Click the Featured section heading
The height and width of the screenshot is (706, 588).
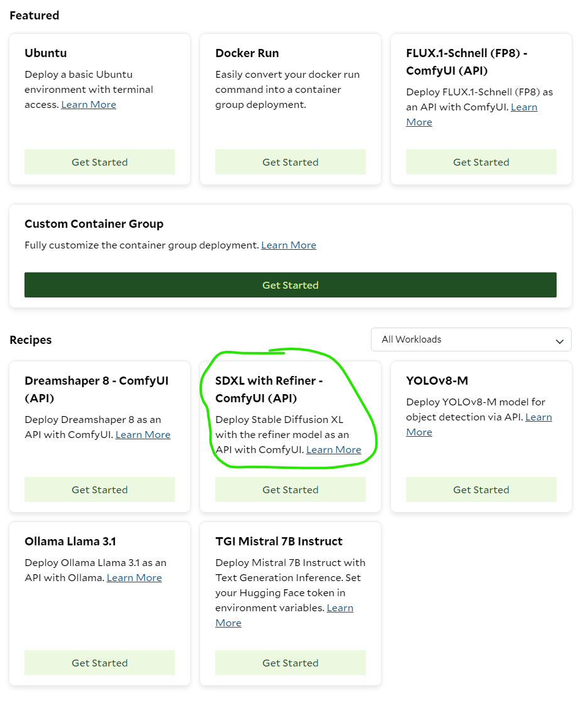[35, 15]
